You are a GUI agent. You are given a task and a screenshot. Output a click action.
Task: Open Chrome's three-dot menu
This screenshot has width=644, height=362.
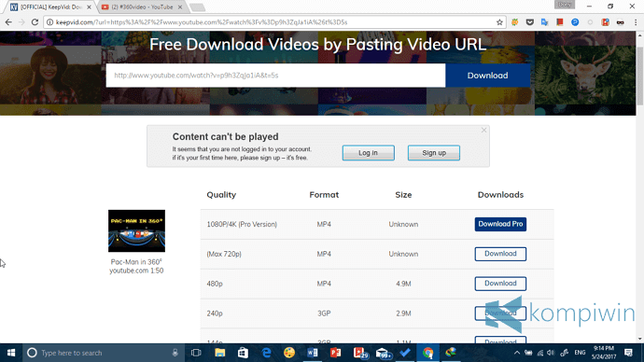click(x=636, y=22)
